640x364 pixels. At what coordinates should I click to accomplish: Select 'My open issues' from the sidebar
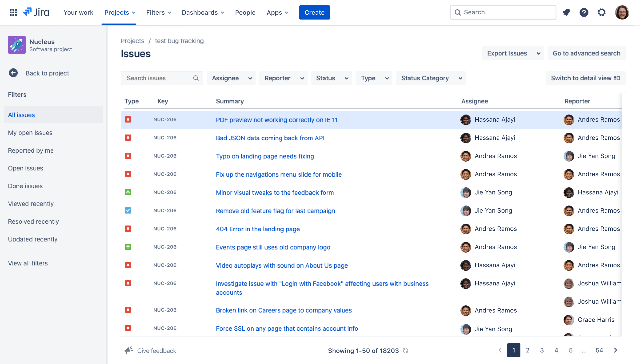tap(30, 133)
